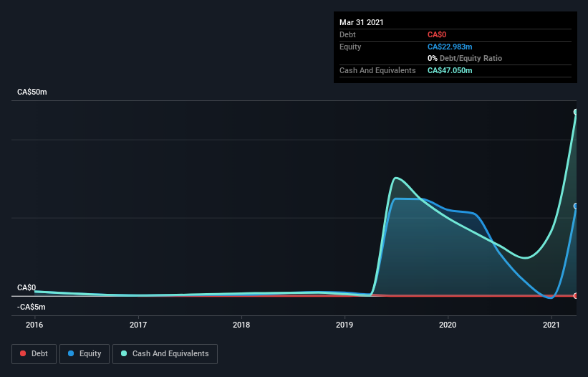Click the red CA$0 debt value

click(437, 34)
